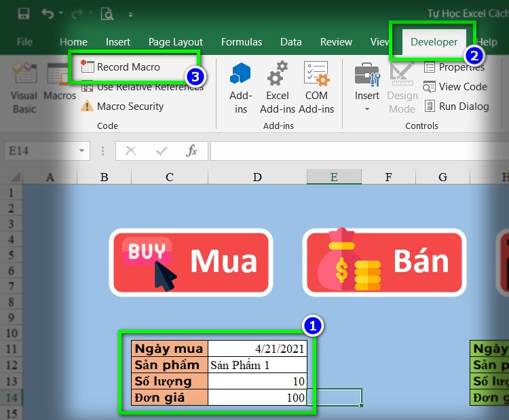Select row 14 header
This screenshot has width=509, height=420.
click(11, 398)
